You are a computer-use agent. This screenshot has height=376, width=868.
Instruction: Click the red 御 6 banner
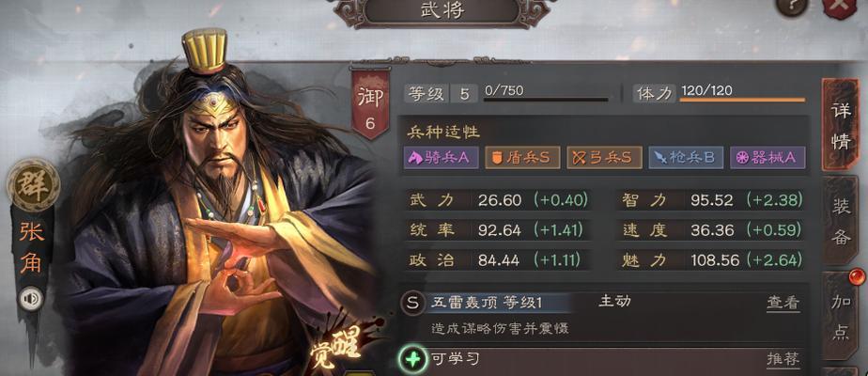tap(370, 103)
